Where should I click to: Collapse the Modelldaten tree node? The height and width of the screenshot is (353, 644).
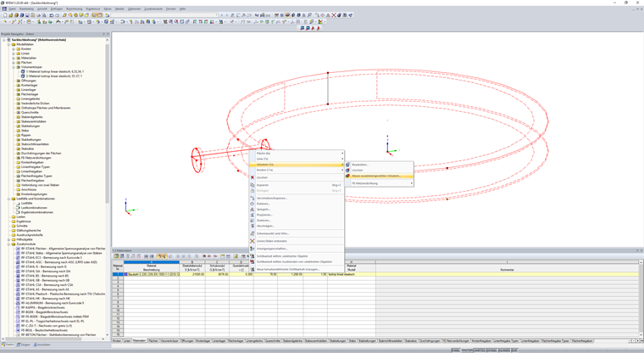click(x=8, y=44)
